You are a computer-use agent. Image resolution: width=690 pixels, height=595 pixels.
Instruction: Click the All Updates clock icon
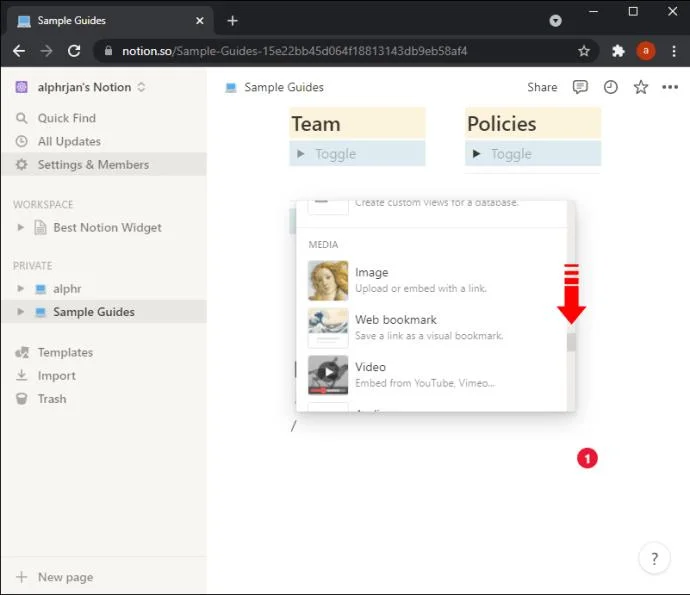pyautogui.click(x=22, y=141)
